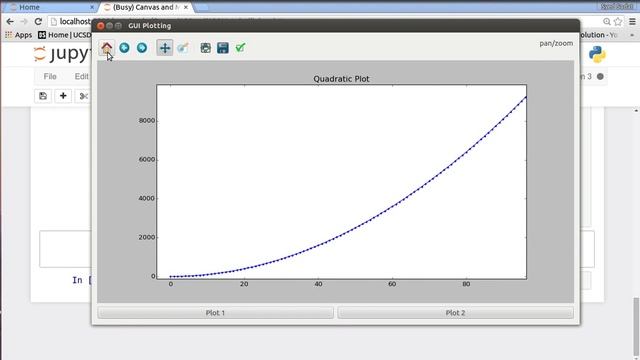Select the zoom-to-rectangle tool
640x360 pixels.
coord(182,48)
